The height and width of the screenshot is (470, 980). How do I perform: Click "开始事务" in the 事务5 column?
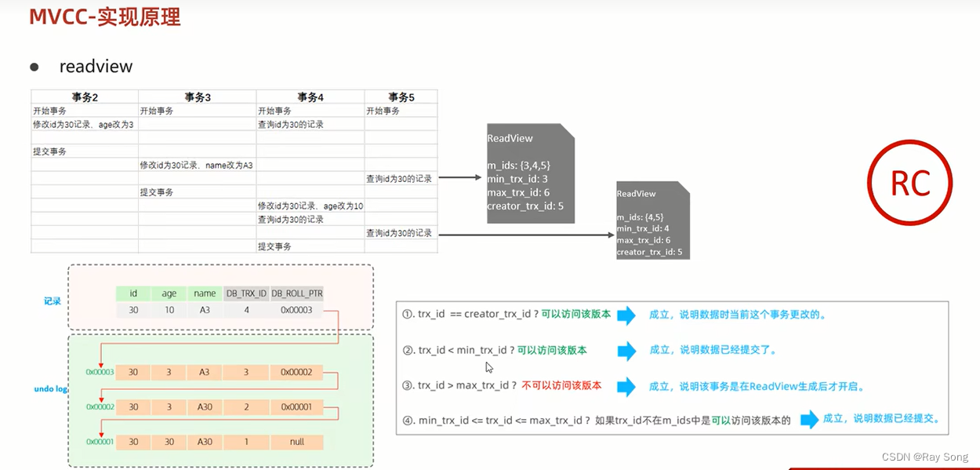point(383,111)
